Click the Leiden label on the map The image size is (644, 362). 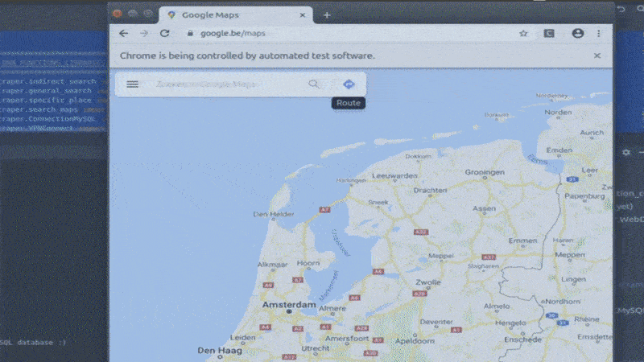(x=243, y=337)
